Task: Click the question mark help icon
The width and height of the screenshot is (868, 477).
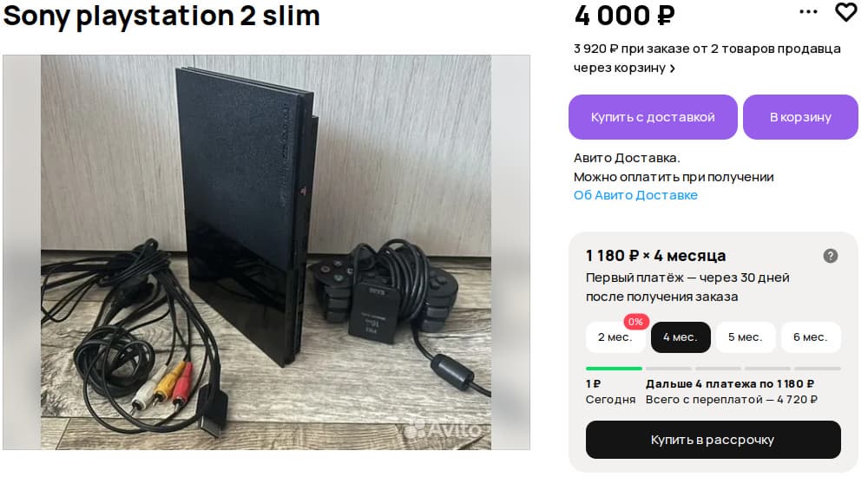Action: (831, 256)
